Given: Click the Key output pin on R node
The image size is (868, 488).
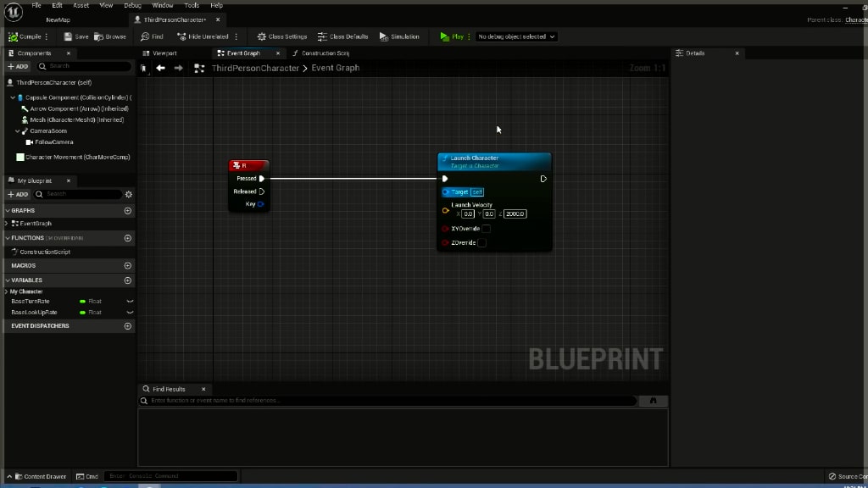Looking at the screenshot, I should pos(261,204).
